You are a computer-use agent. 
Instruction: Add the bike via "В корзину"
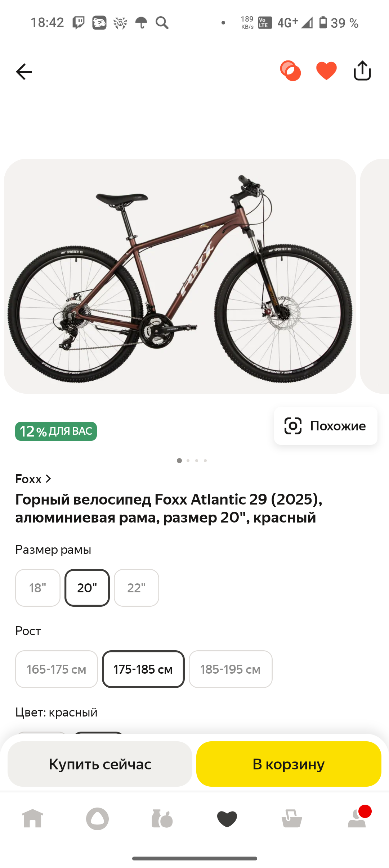(x=289, y=764)
